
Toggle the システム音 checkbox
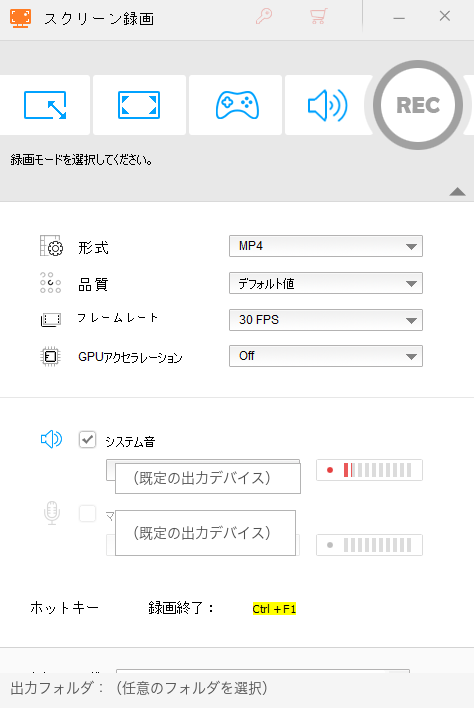(87, 439)
